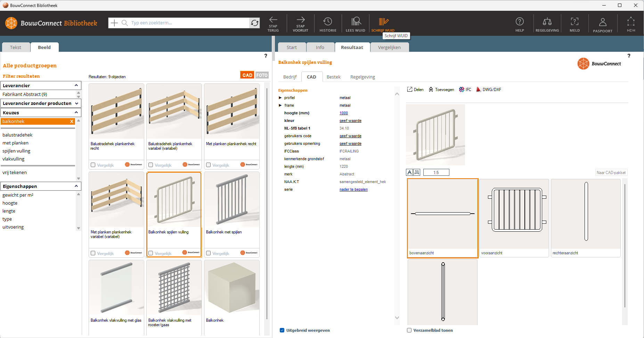644x338 pixels.
Task: Click the Lees WUID scanner icon
Action: (356, 22)
